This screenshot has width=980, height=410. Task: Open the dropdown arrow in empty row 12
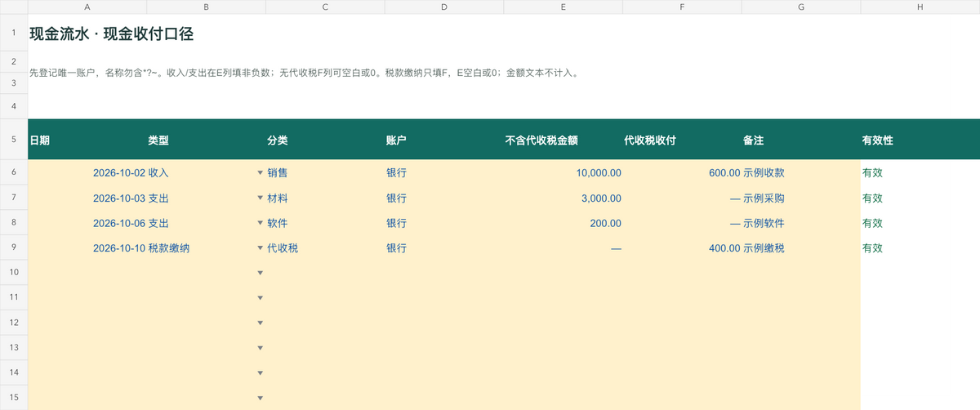pyautogui.click(x=260, y=323)
